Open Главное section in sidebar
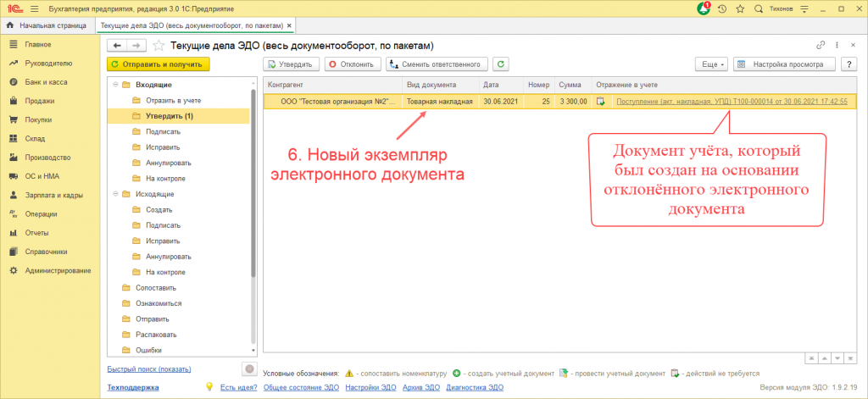This screenshot has height=399, width=868. click(38, 44)
